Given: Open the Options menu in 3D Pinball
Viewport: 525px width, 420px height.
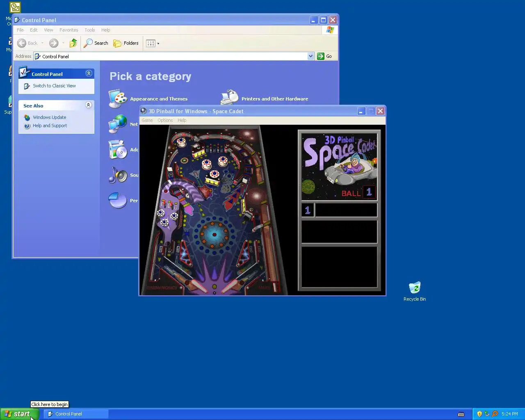Looking at the screenshot, I should coord(165,120).
